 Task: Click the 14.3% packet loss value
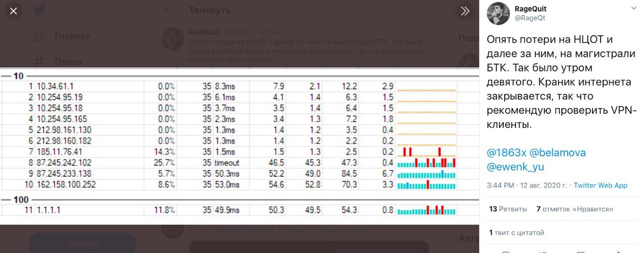tap(165, 152)
